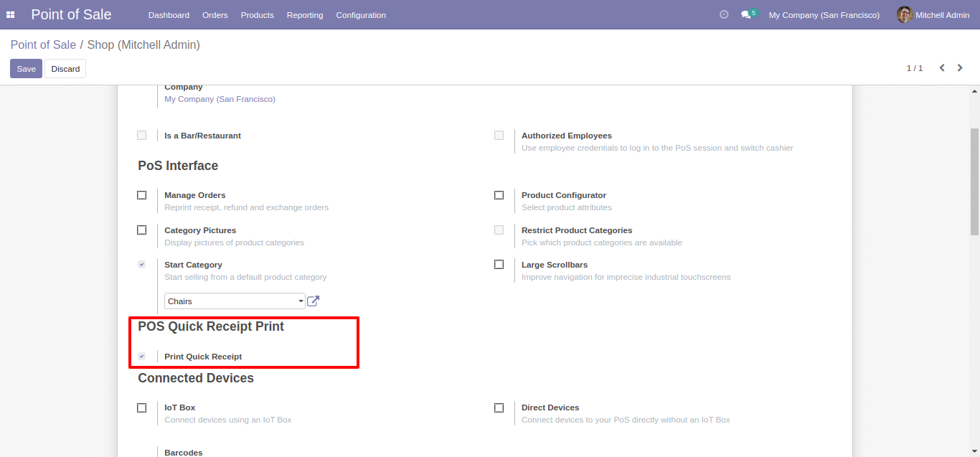Screen dimensions: 980x457
Task: Click pager counter 1 / 1
Action: click(x=915, y=68)
